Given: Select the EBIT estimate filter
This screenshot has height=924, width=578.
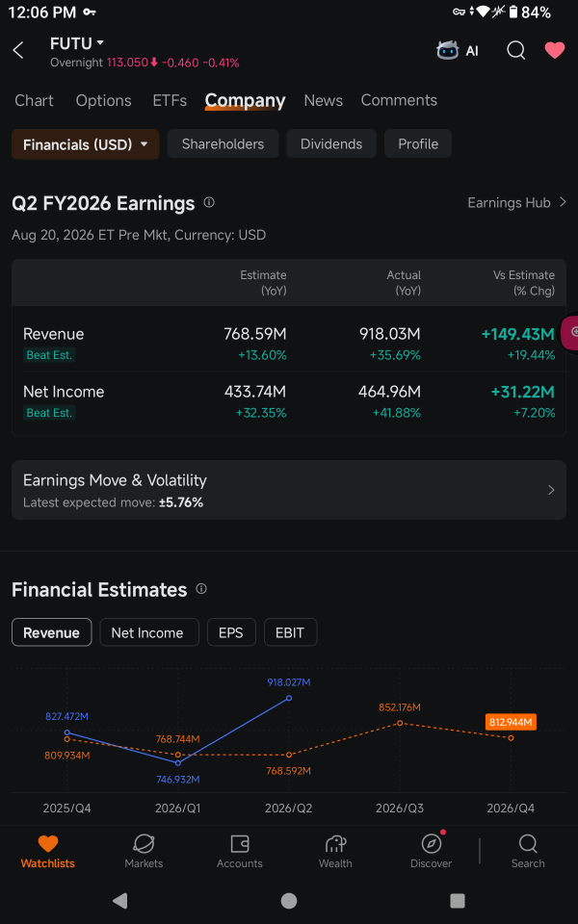Looking at the screenshot, I should coord(290,632).
